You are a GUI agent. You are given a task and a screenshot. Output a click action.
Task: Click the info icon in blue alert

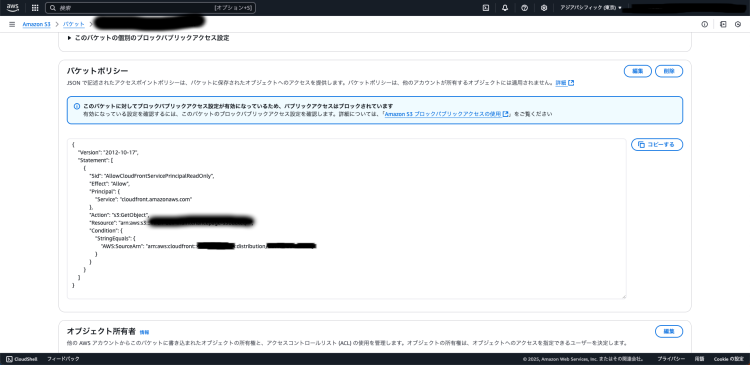[x=77, y=106]
